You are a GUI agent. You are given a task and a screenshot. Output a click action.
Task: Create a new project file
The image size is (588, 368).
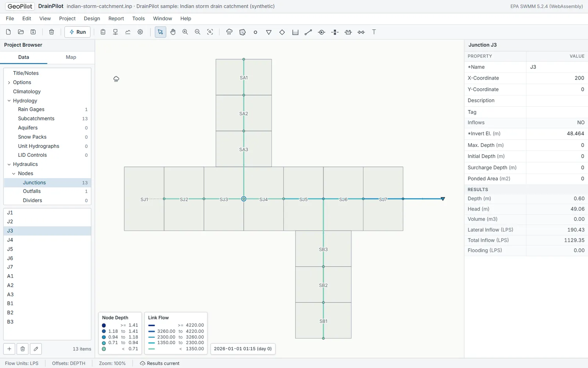(x=8, y=32)
